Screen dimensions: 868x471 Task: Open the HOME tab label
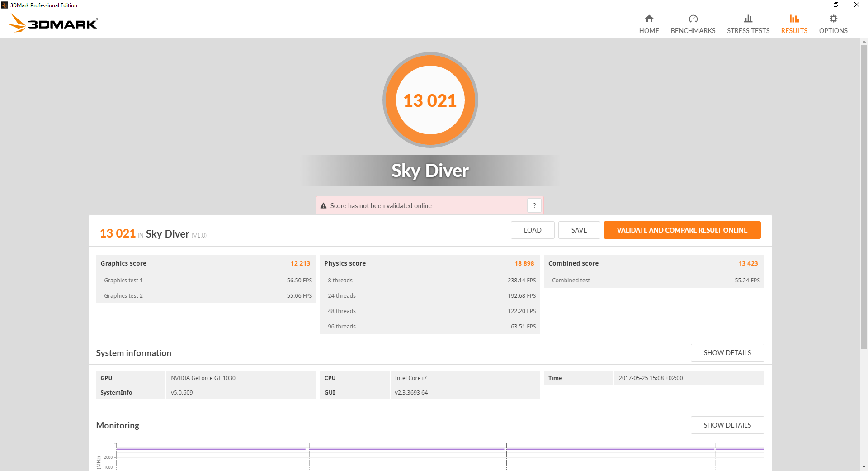(x=649, y=31)
